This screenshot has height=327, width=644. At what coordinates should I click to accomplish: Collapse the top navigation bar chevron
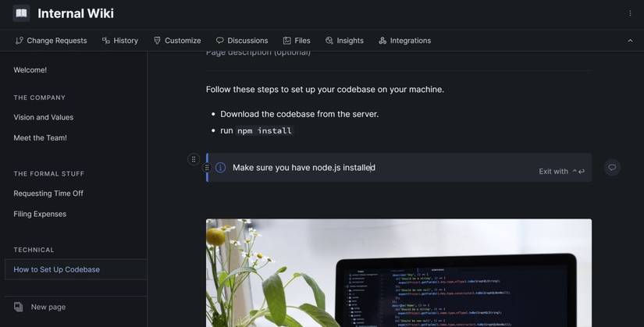click(630, 41)
